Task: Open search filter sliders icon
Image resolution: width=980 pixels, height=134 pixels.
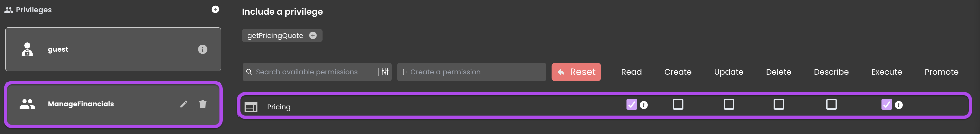Action: tap(385, 72)
